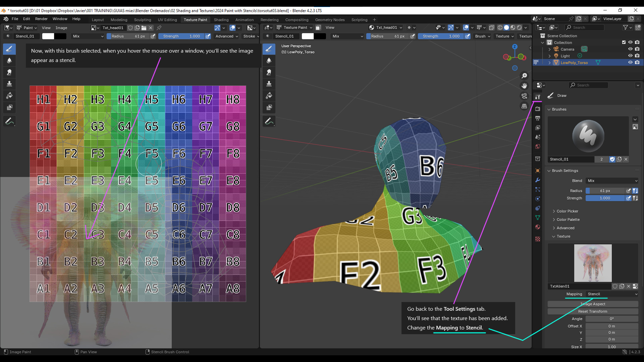The image size is (644, 362).
Task: Select the Annotate tool in image editor toolbar
Action: pyautogui.click(x=9, y=121)
